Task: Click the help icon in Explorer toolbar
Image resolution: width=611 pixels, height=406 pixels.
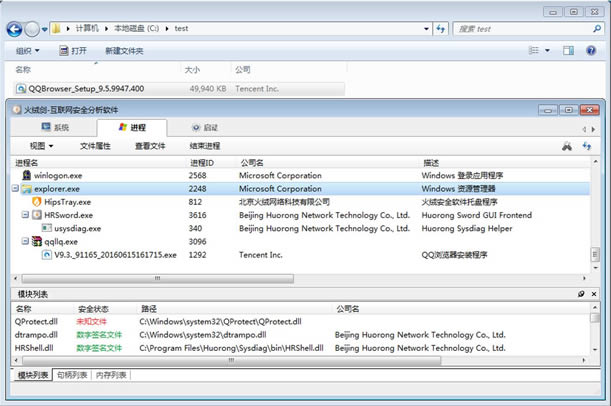Action: point(593,50)
